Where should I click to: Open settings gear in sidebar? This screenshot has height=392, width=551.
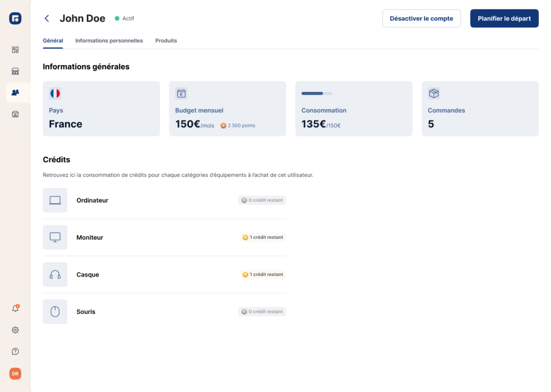click(15, 330)
